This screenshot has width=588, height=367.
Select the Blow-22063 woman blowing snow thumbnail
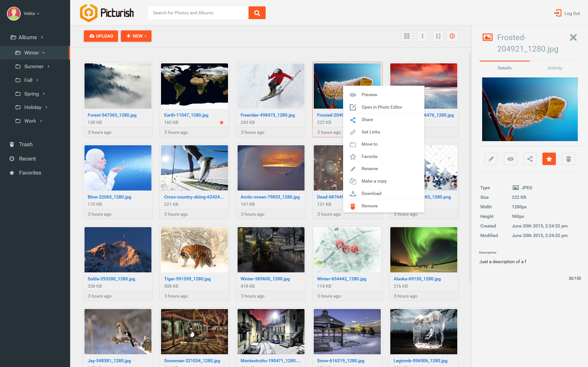118,168
